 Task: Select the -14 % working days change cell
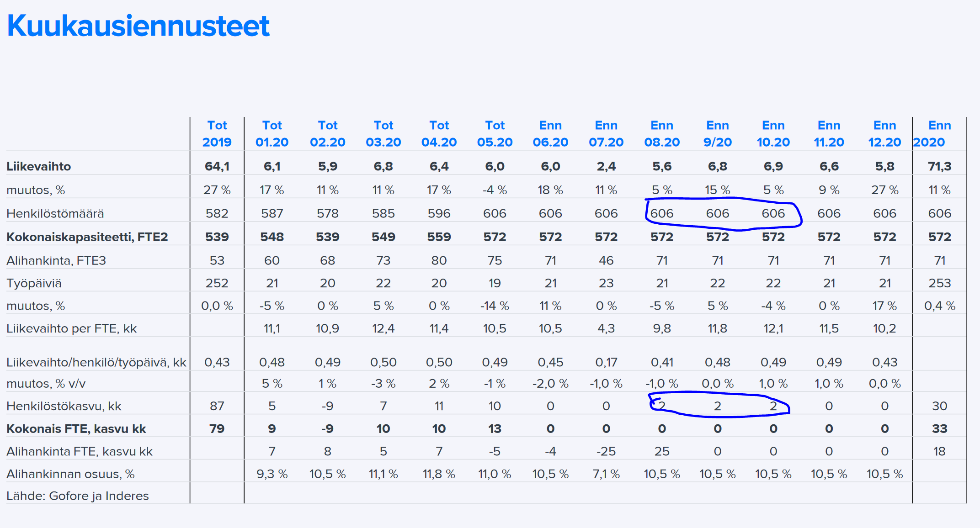[495, 306]
